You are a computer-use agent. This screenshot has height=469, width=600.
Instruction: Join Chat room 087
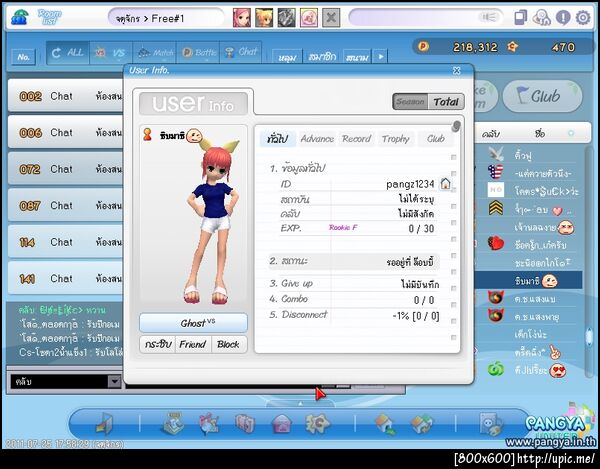tap(66, 205)
